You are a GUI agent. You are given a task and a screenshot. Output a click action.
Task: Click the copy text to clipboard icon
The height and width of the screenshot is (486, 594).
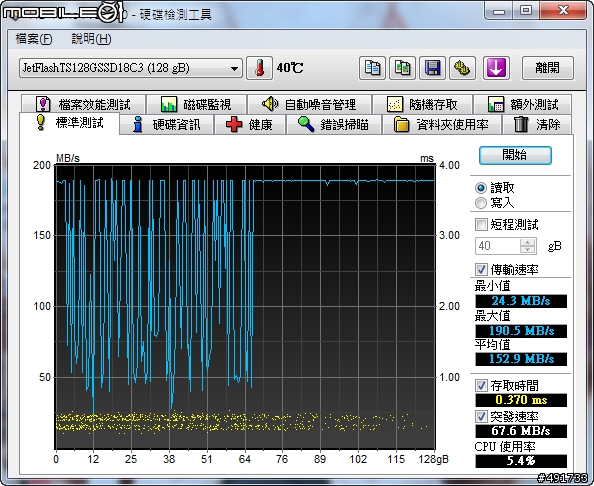tap(372, 68)
